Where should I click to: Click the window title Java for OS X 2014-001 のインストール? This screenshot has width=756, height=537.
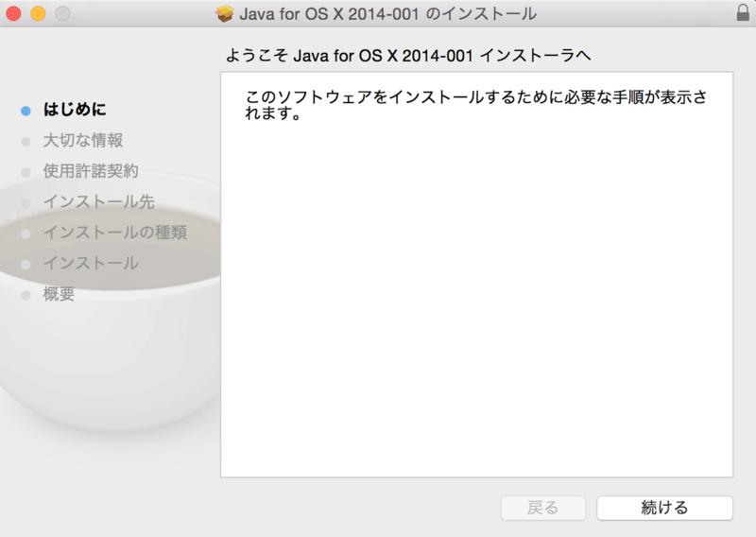(x=387, y=14)
